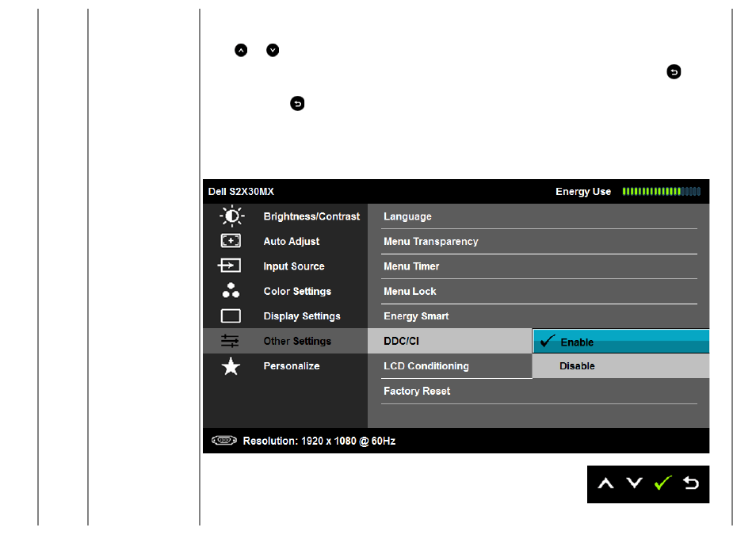Click the Resolution 1920 x 1080 @ 60Hz text
The height and width of the screenshot is (535, 756).
(319, 441)
